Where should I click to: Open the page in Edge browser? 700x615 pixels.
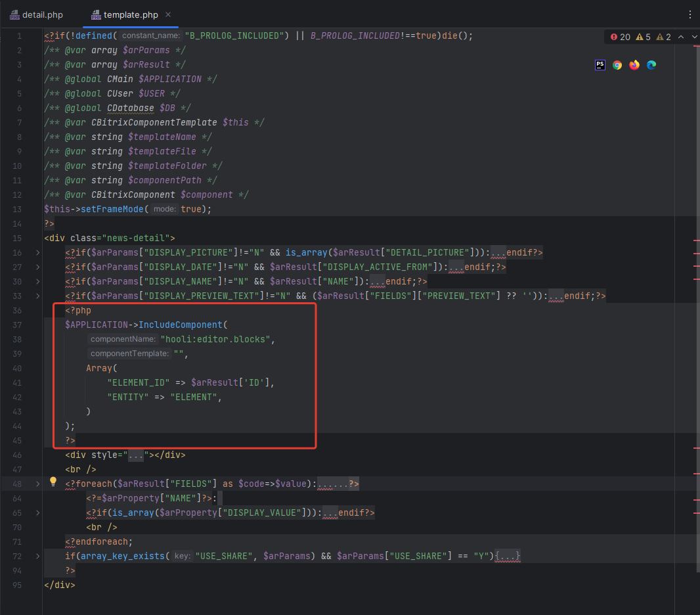pos(651,64)
